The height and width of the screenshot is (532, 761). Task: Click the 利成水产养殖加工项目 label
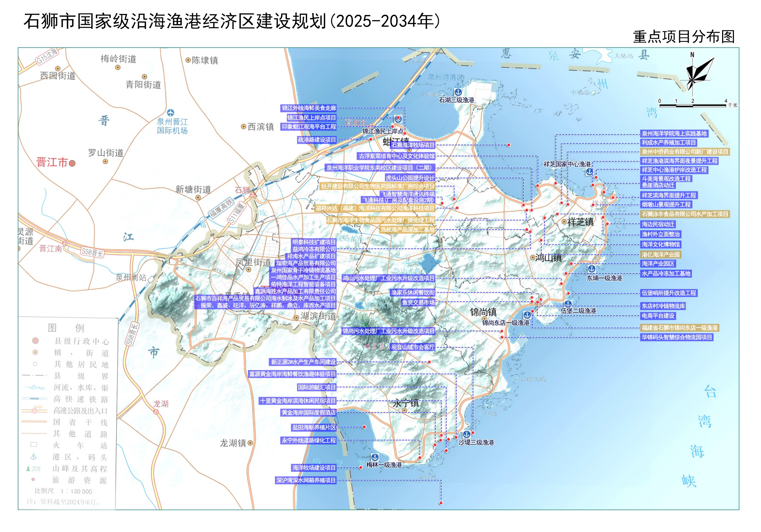click(669, 143)
